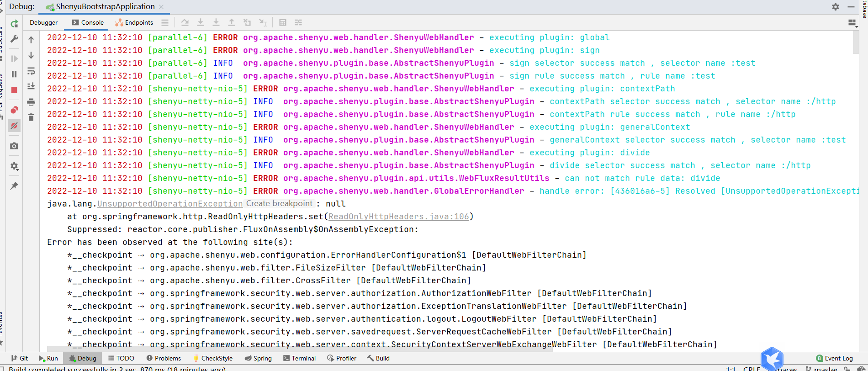Toggle Mute Breakpoints icon
868x371 pixels.
point(14,126)
